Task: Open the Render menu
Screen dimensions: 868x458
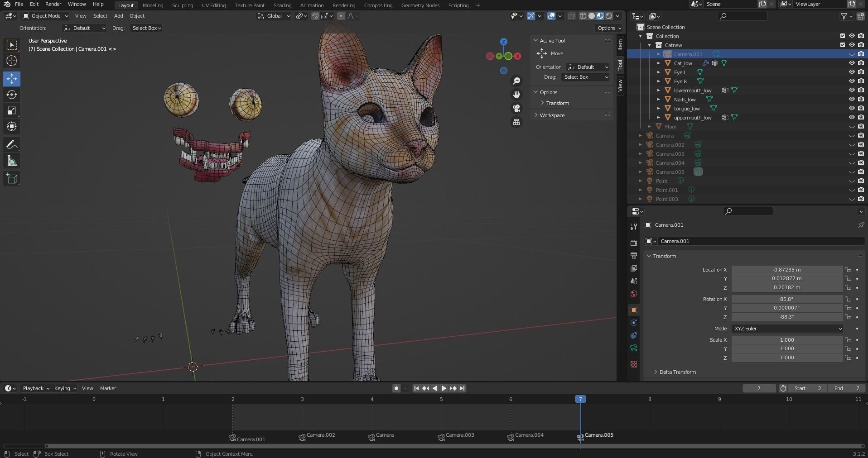Action: pyautogui.click(x=53, y=4)
